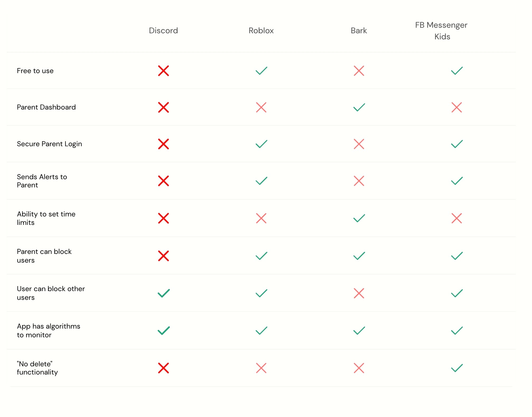Image resolution: width=532 pixels, height=417 pixels.
Task: Click the Secure Parent Login row label
Action: click(x=49, y=144)
